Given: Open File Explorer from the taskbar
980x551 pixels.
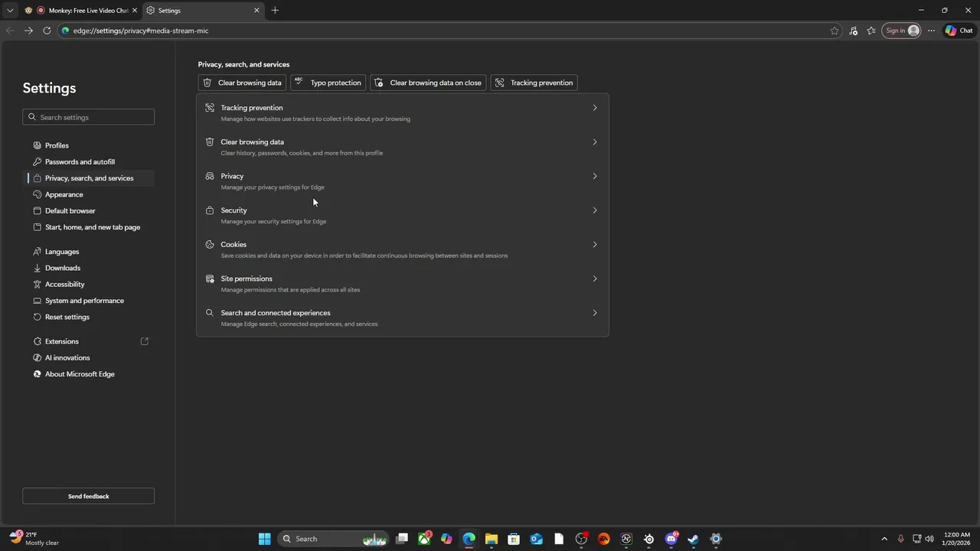Looking at the screenshot, I should point(492,539).
